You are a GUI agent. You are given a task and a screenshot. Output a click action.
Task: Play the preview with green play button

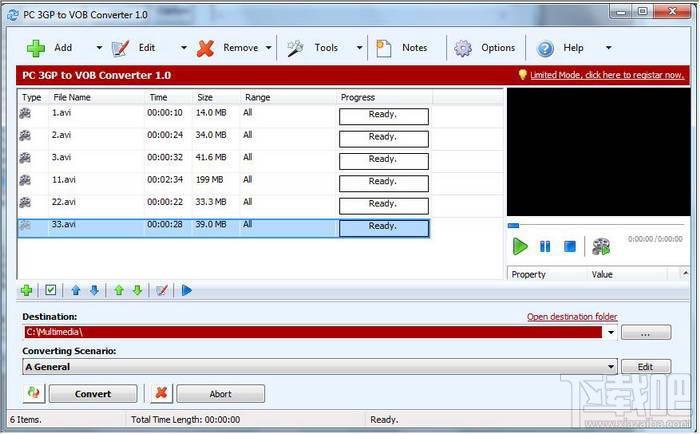click(520, 246)
